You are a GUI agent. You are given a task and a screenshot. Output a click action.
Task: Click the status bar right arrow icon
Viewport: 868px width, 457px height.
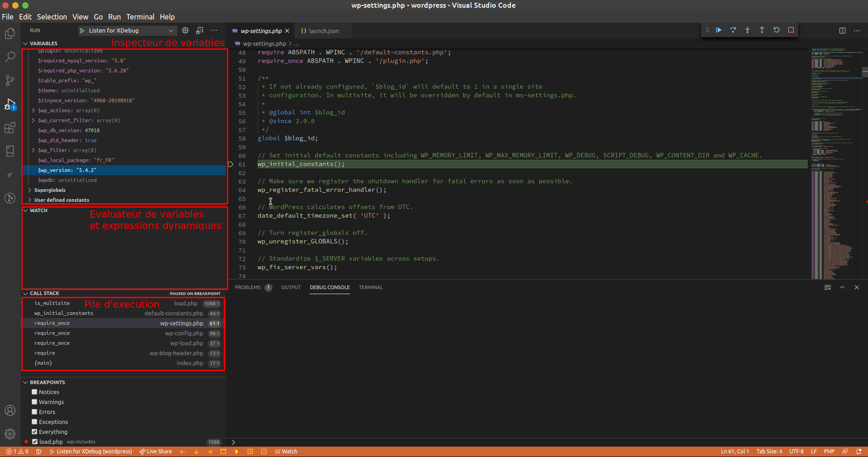click(x=210, y=452)
